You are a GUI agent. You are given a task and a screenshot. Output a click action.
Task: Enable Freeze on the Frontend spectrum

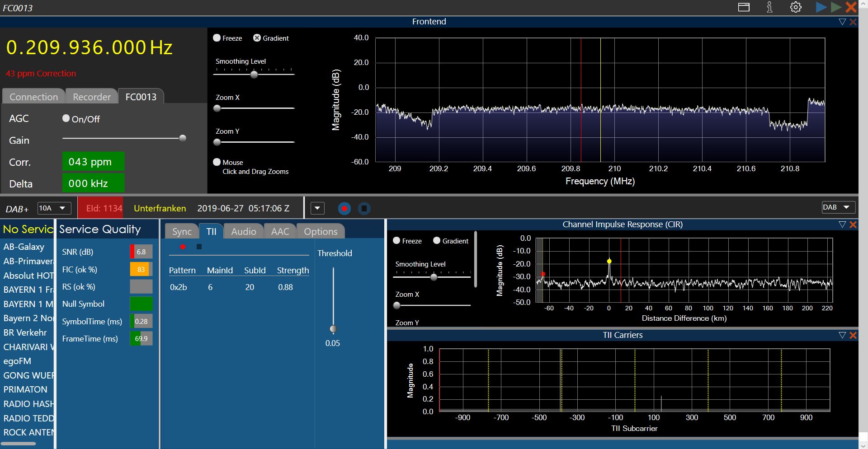coord(217,38)
